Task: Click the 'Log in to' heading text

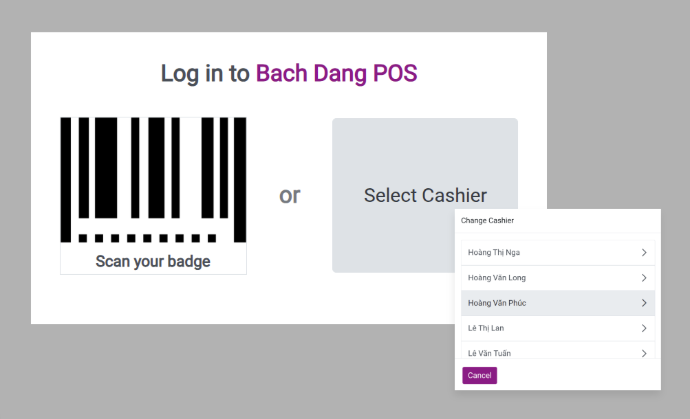Action: (x=205, y=73)
